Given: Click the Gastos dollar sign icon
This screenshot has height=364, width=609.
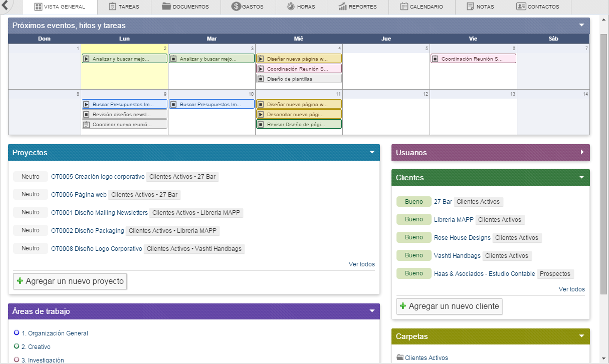Looking at the screenshot, I should (x=236, y=7).
